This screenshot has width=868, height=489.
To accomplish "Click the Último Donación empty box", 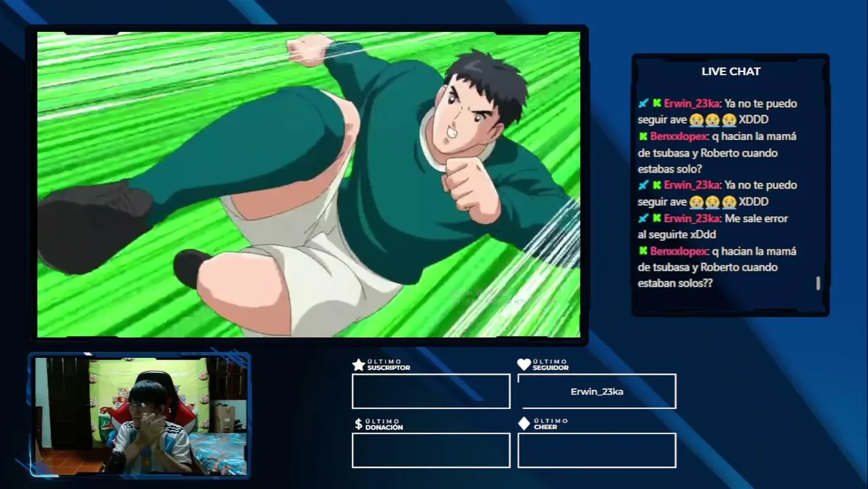I will click(431, 450).
